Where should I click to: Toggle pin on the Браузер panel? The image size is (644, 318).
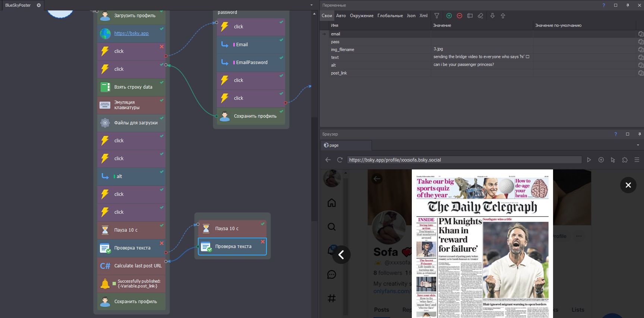coord(640,134)
